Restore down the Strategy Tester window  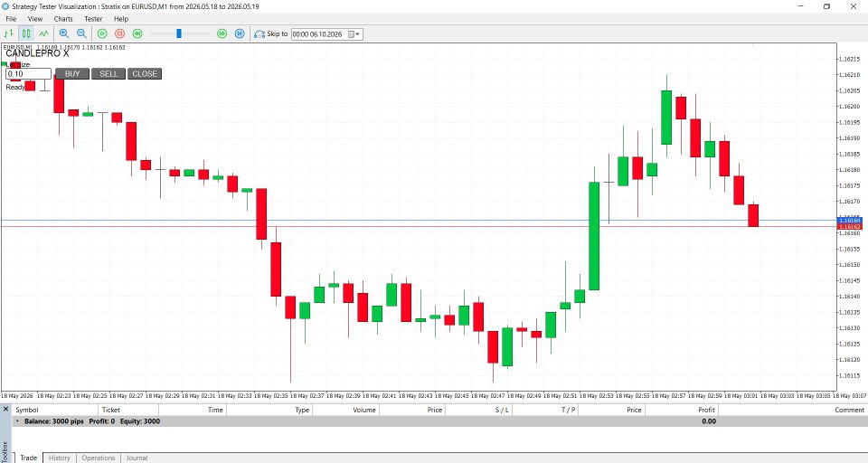tap(826, 6)
